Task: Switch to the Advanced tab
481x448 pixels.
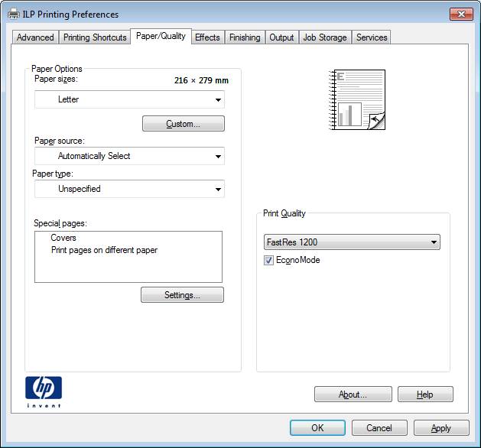Action: pos(35,37)
